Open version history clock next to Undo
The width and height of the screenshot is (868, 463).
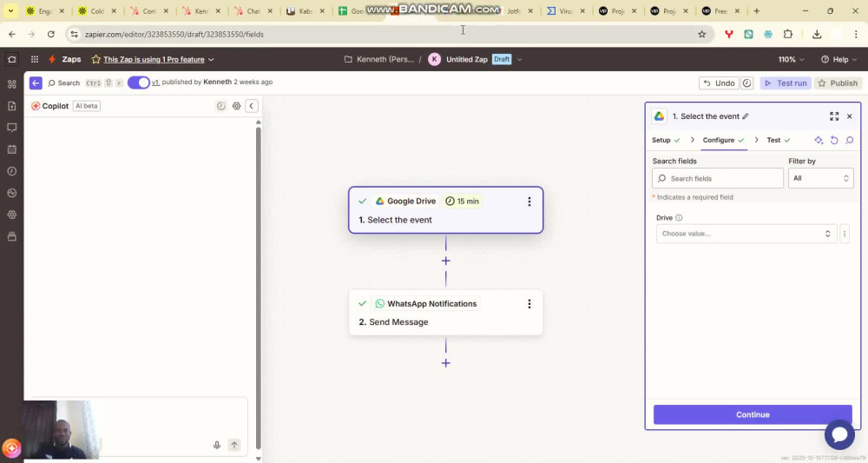(x=746, y=83)
